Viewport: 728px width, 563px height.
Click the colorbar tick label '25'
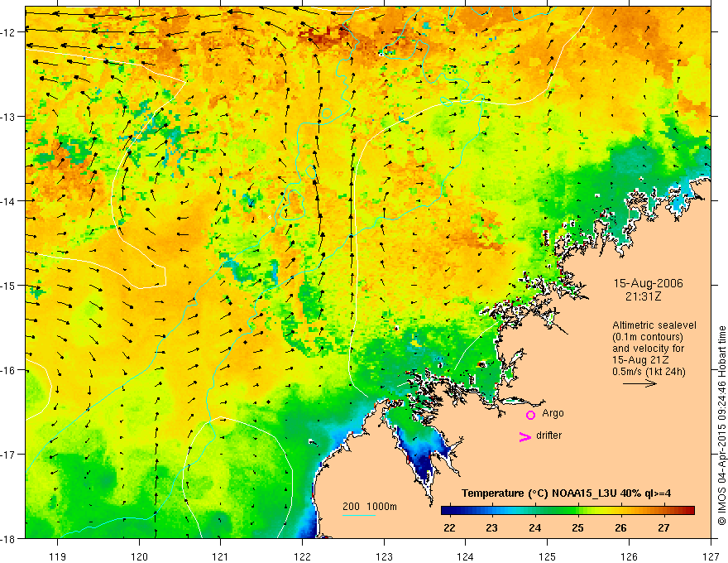click(x=577, y=528)
